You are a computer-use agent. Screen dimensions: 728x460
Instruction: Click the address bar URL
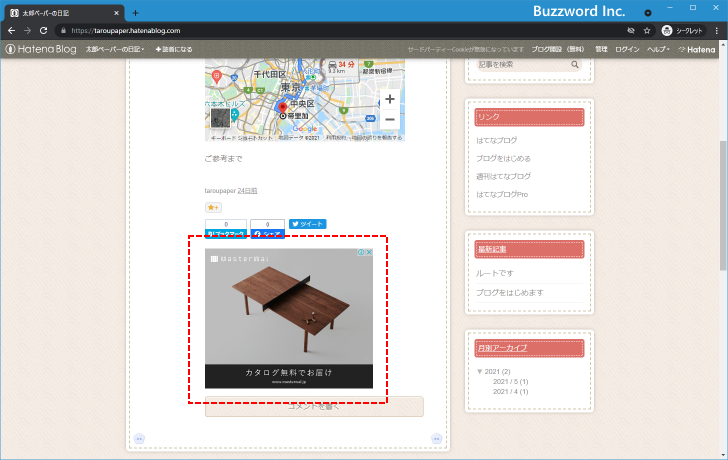126,31
